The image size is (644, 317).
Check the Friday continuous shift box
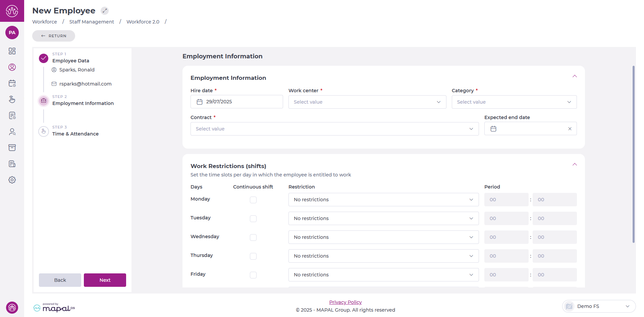pyautogui.click(x=253, y=275)
